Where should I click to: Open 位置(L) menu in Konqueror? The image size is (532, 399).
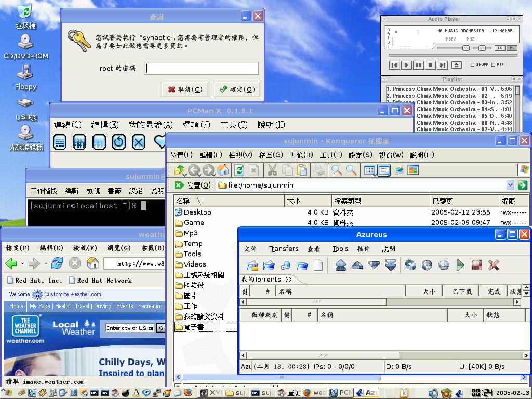[x=181, y=155]
